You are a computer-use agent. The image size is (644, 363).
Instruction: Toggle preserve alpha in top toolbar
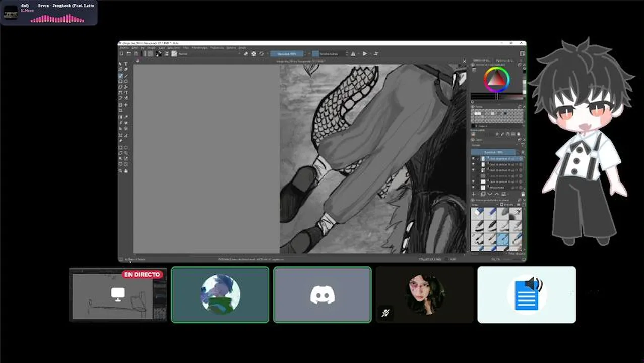(x=254, y=54)
